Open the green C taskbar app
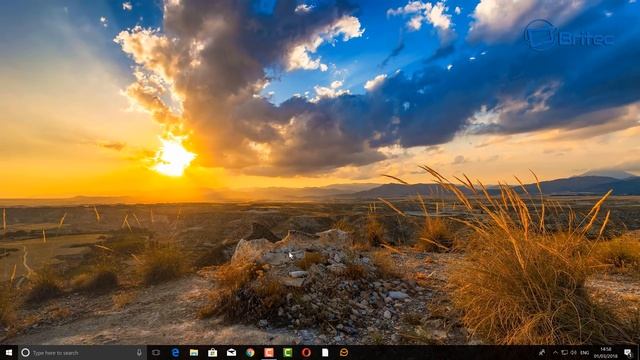Screen dimensions: 640x360 click(288, 353)
